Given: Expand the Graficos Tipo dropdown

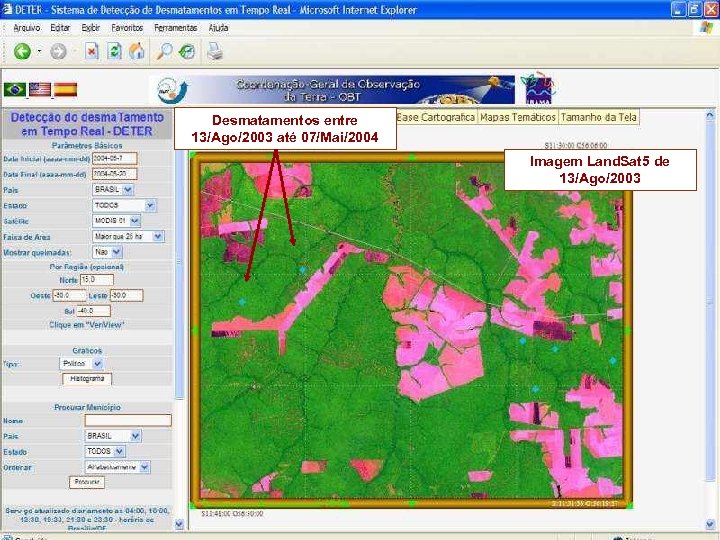Looking at the screenshot, I should point(97,364).
